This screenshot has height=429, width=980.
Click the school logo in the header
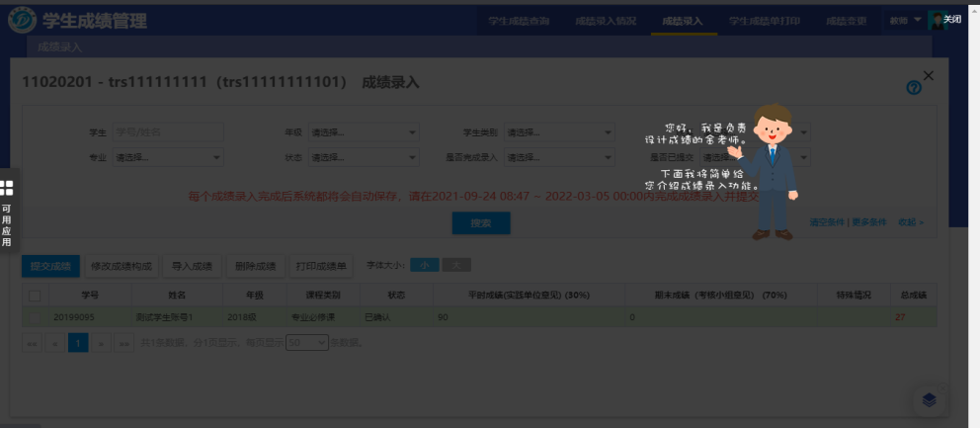(21, 21)
